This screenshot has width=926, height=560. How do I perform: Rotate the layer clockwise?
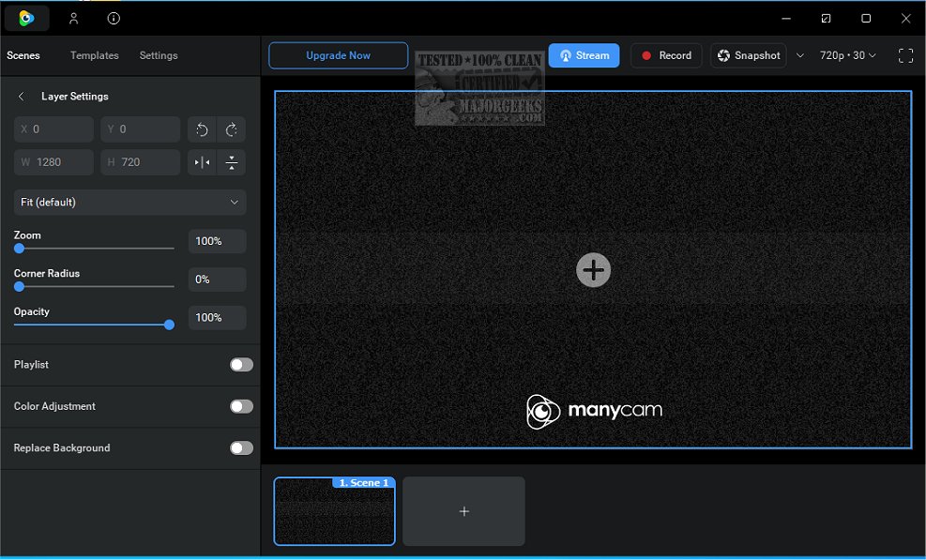click(x=231, y=129)
